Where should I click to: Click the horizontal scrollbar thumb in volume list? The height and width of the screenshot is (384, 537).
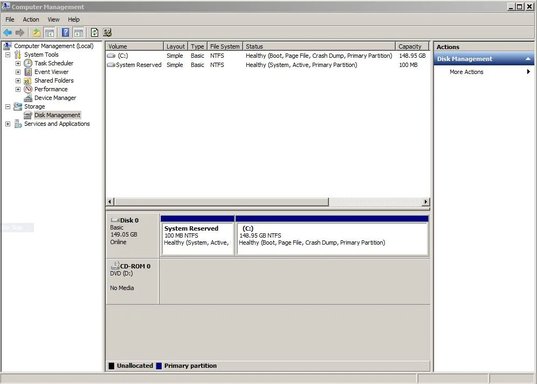(x=221, y=202)
